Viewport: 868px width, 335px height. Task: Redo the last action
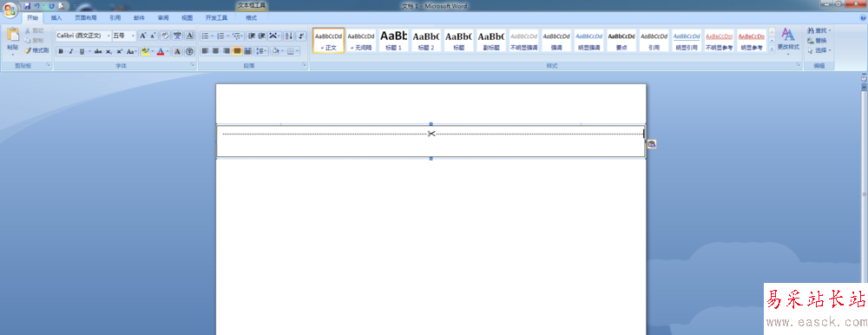pyautogui.click(x=51, y=6)
